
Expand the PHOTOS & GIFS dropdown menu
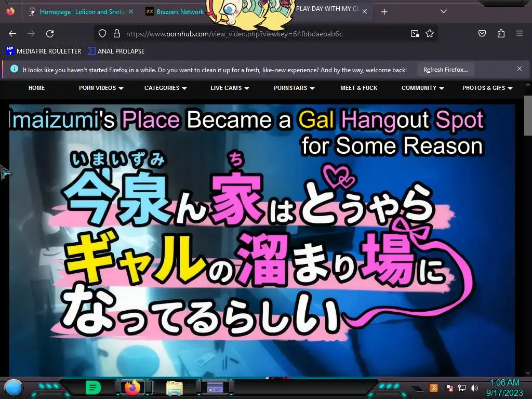487,88
